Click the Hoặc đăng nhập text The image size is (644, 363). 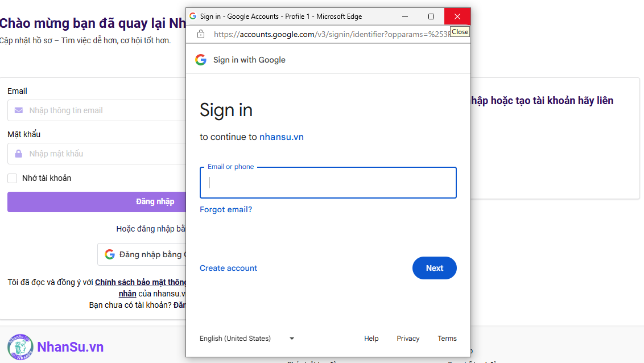point(151,229)
